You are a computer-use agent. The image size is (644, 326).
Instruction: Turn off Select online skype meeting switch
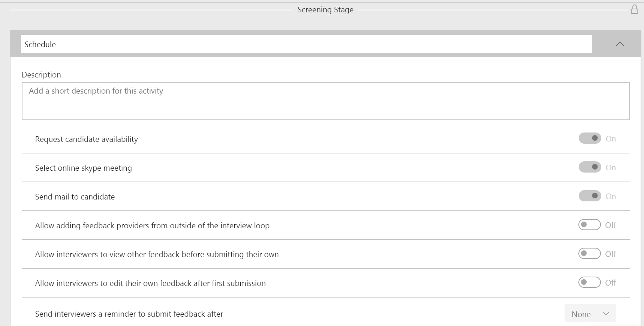point(590,167)
